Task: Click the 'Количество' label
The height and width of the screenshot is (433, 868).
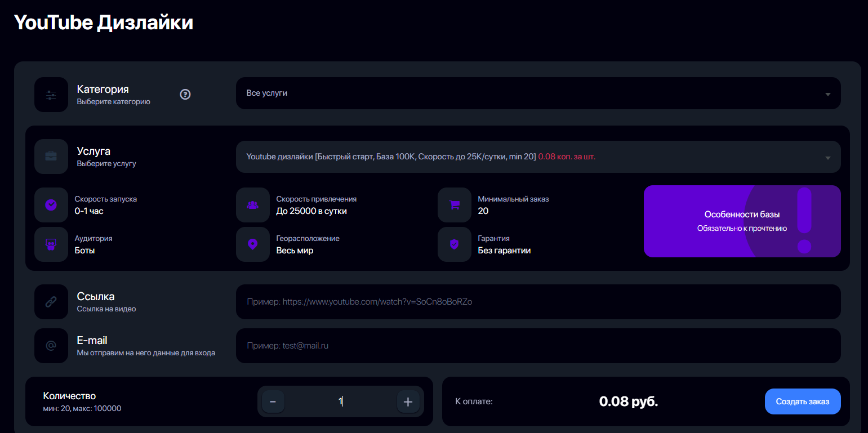Action: (69, 396)
